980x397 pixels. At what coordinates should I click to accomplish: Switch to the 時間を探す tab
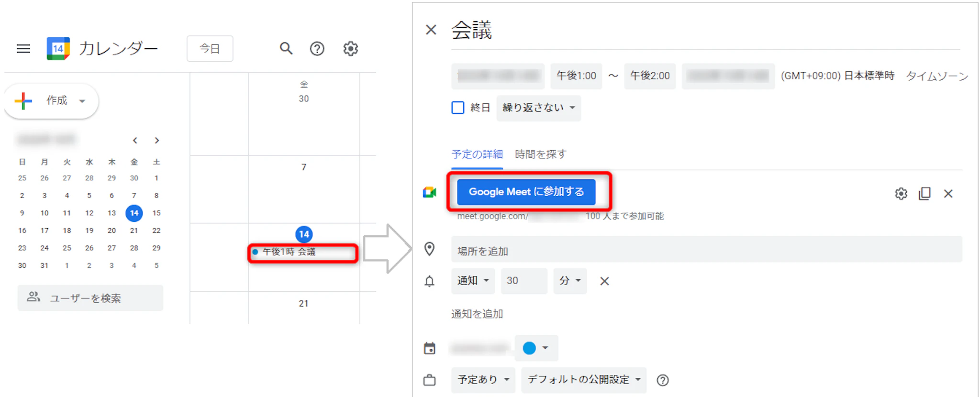tap(540, 154)
